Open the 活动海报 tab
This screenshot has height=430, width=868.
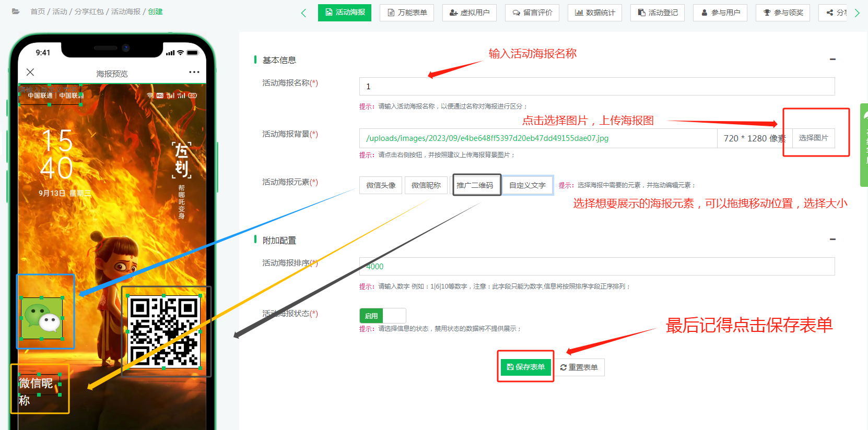click(345, 13)
